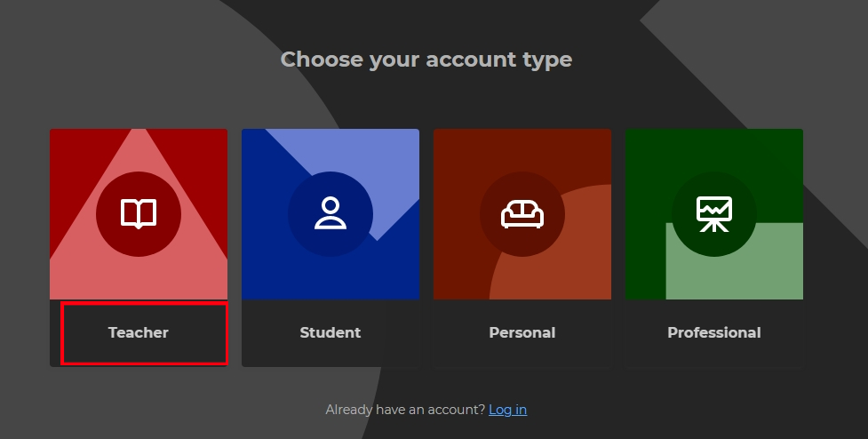Choose the Teacher account type label
868x439 pixels.
139,332
